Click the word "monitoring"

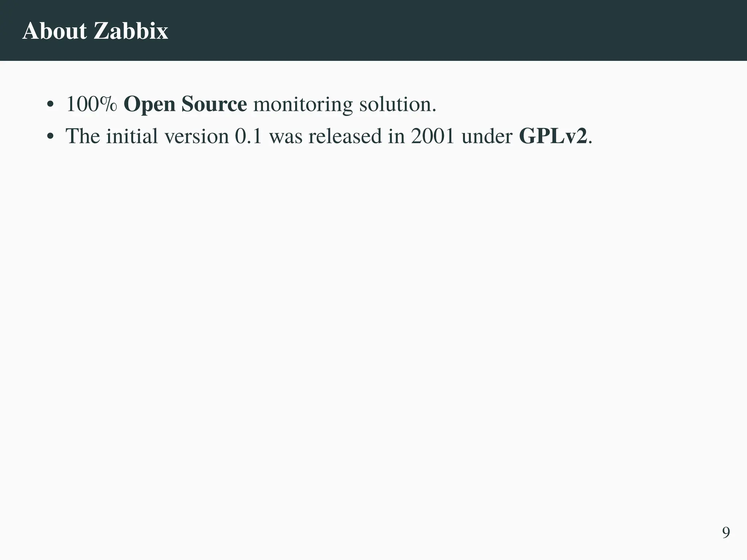[x=303, y=105]
